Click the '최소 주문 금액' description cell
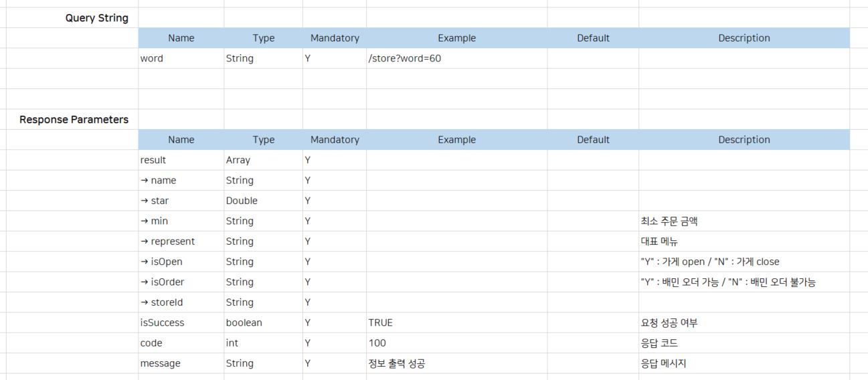868x380 pixels. point(669,221)
